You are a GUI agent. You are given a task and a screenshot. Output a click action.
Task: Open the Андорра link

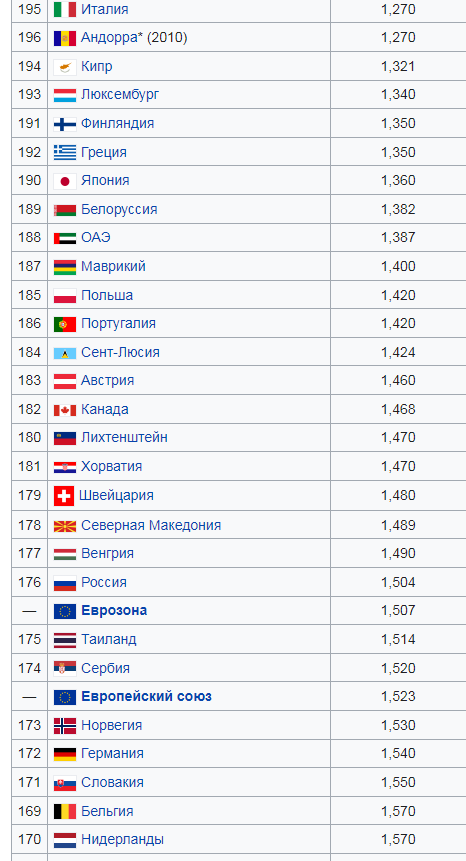[111, 37]
